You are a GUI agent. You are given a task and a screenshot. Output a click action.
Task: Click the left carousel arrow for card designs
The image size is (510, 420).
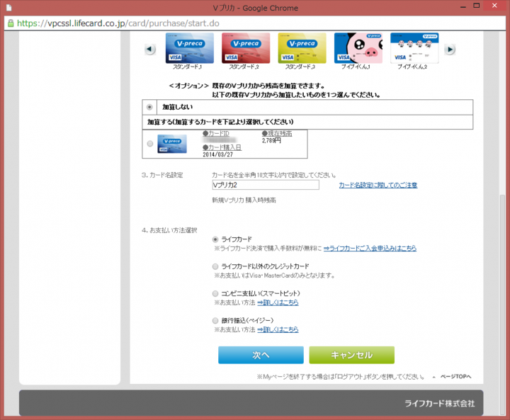(x=150, y=50)
